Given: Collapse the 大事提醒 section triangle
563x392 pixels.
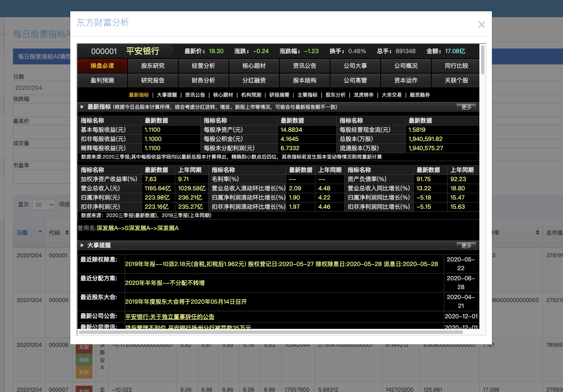Looking at the screenshot, I should (x=82, y=246).
